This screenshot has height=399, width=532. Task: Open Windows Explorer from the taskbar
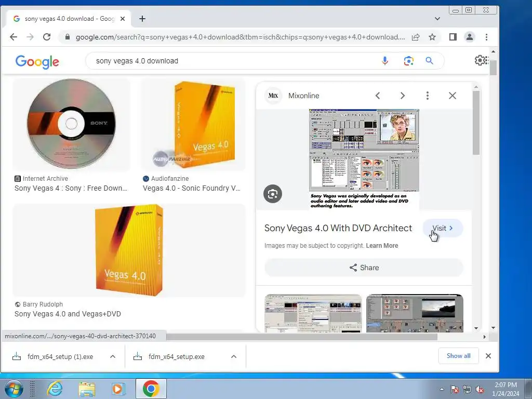87,389
